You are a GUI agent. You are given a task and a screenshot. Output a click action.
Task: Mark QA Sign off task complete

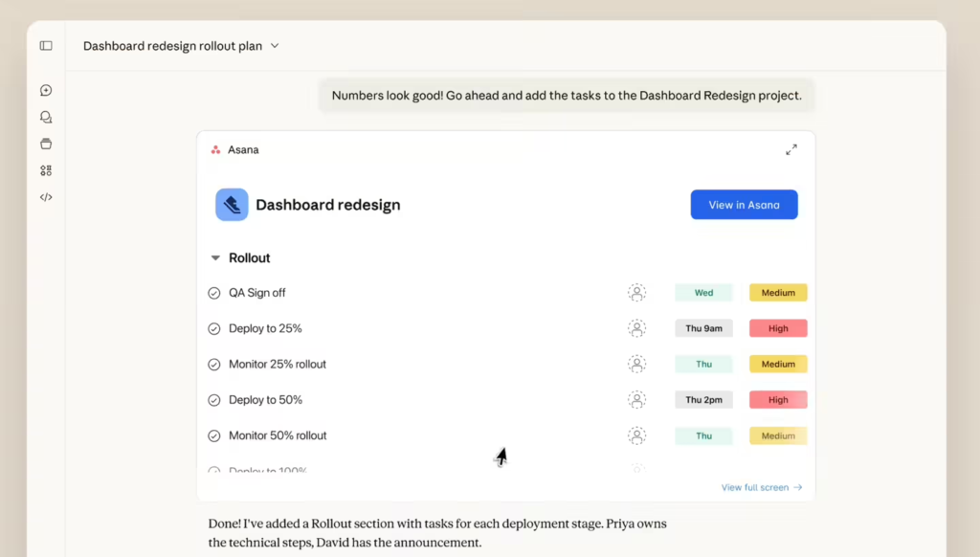(x=214, y=293)
